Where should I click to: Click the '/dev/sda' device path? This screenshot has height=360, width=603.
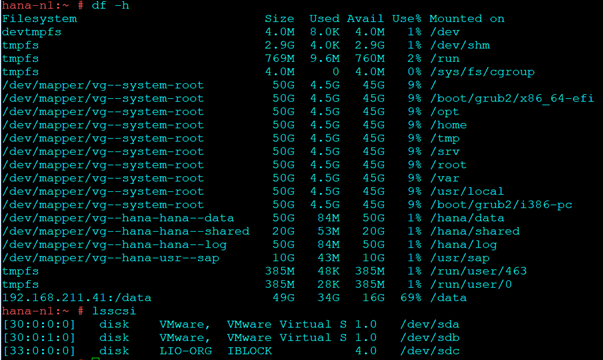click(x=430, y=324)
